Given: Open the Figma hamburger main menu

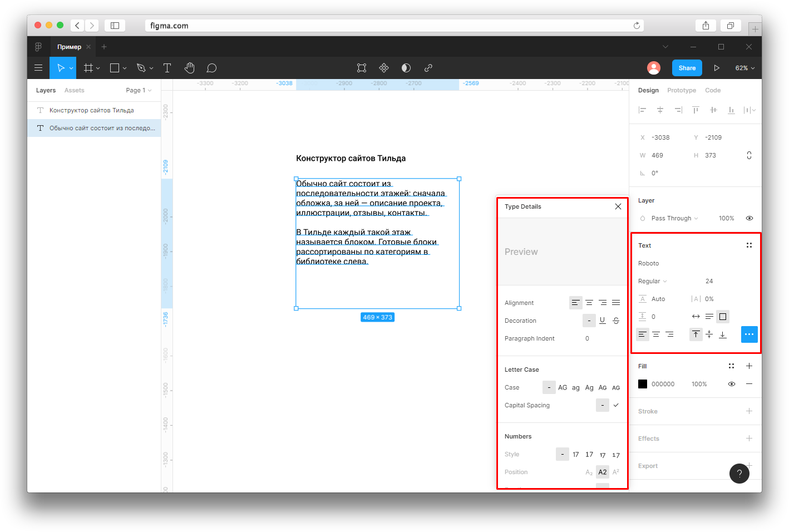Looking at the screenshot, I should (38, 68).
